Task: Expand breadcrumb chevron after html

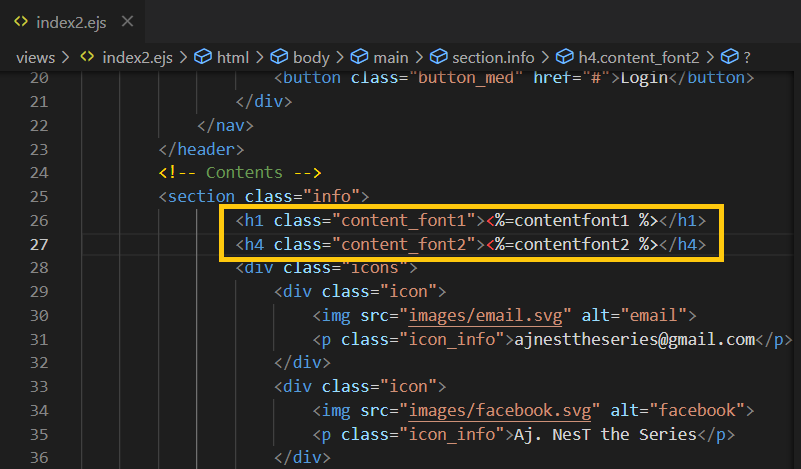Action: tap(260, 57)
